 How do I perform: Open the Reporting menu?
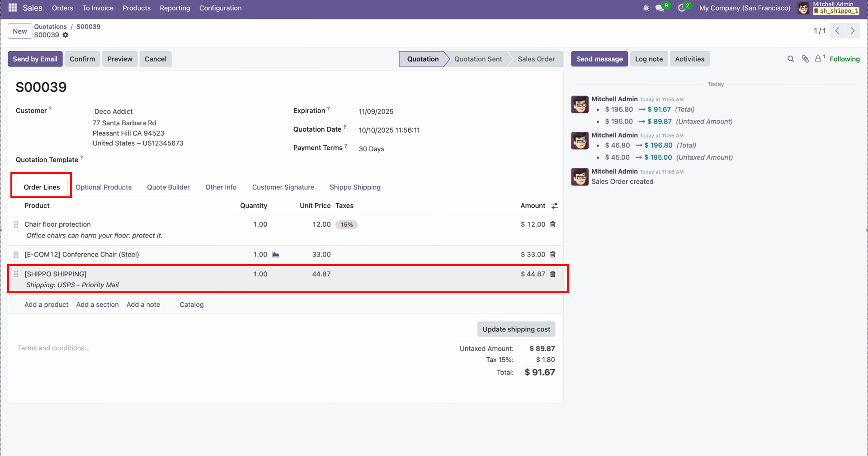tap(175, 8)
